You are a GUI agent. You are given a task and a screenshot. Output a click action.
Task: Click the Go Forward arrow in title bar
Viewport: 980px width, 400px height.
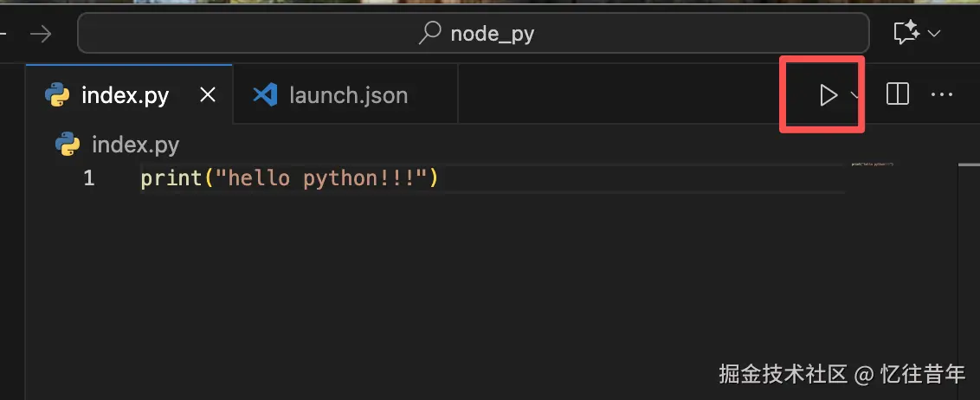[41, 34]
